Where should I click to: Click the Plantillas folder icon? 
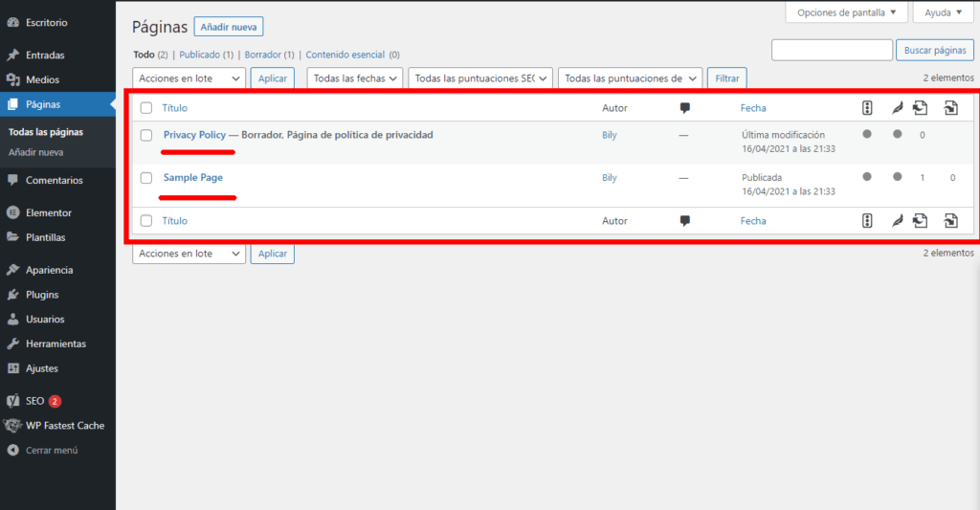click(x=13, y=237)
